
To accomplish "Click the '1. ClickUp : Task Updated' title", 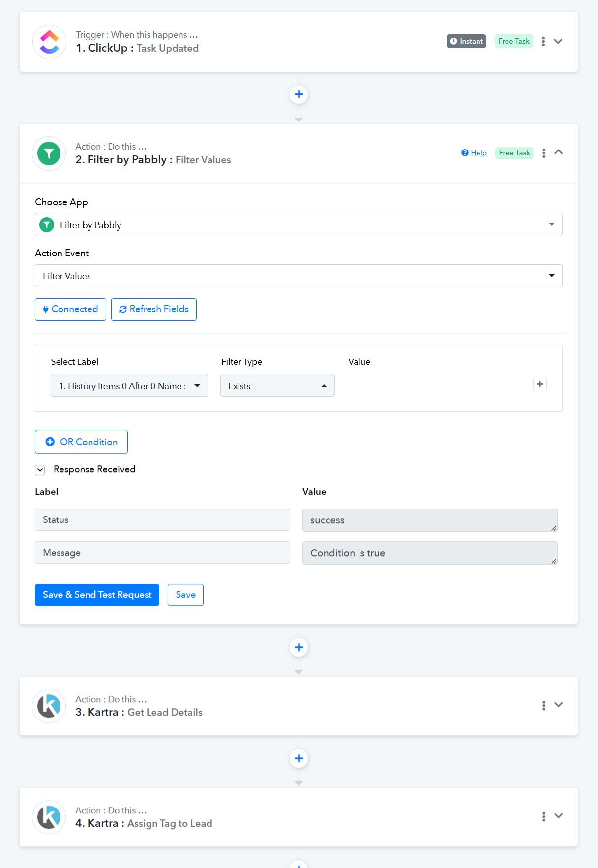I will [x=137, y=48].
